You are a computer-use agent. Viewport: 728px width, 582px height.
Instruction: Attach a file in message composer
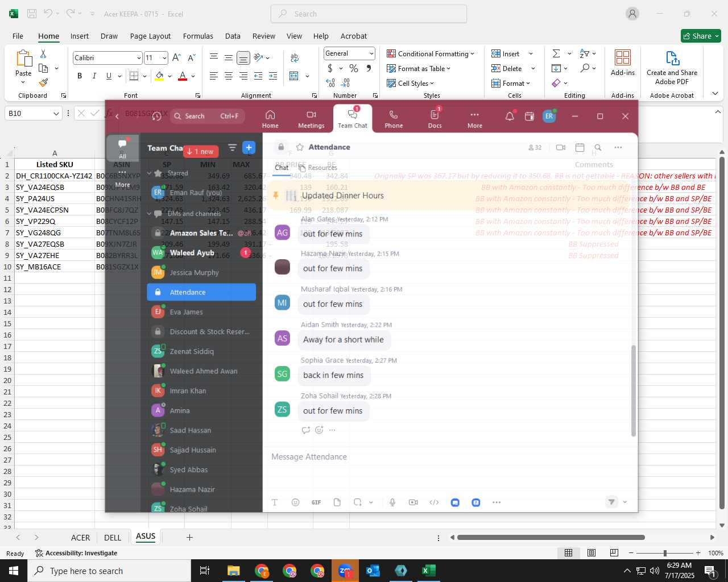pos(337,502)
